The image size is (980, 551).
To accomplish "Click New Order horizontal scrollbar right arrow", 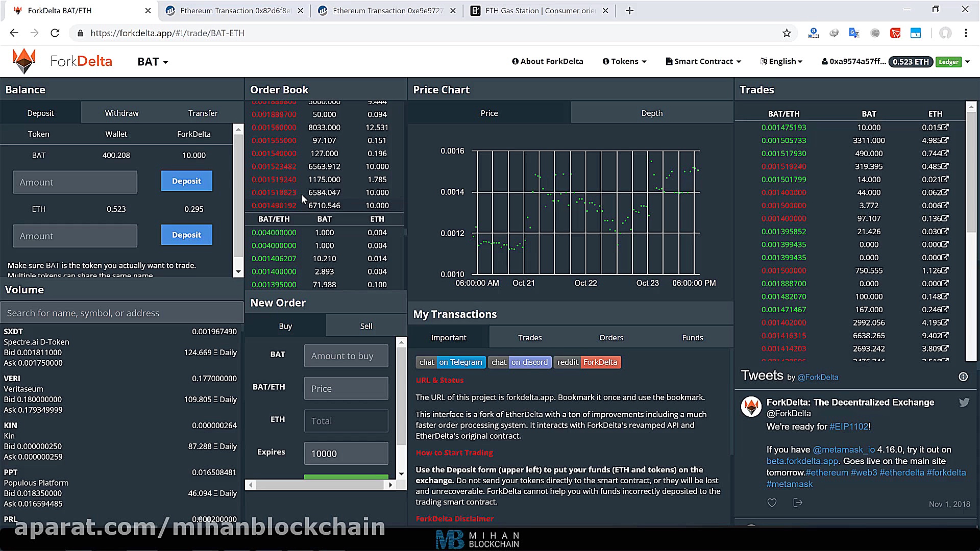I will click(x=390, y=485).
